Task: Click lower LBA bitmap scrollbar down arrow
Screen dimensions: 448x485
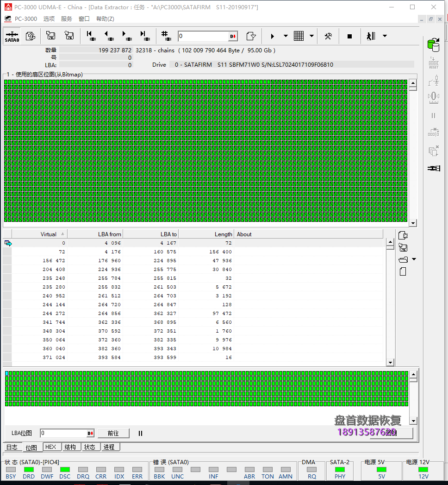Action: pos(413,421)
